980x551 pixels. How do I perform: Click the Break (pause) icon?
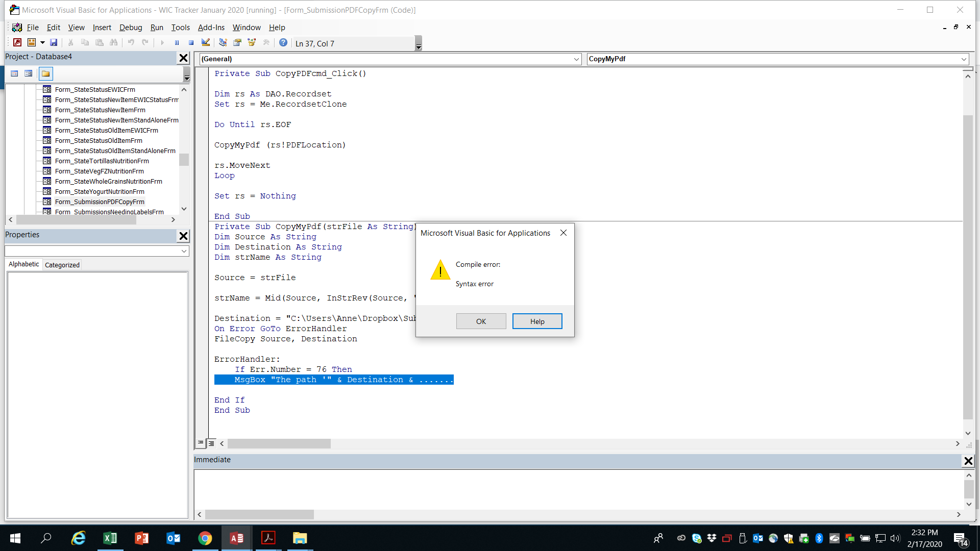click(177, 43)
